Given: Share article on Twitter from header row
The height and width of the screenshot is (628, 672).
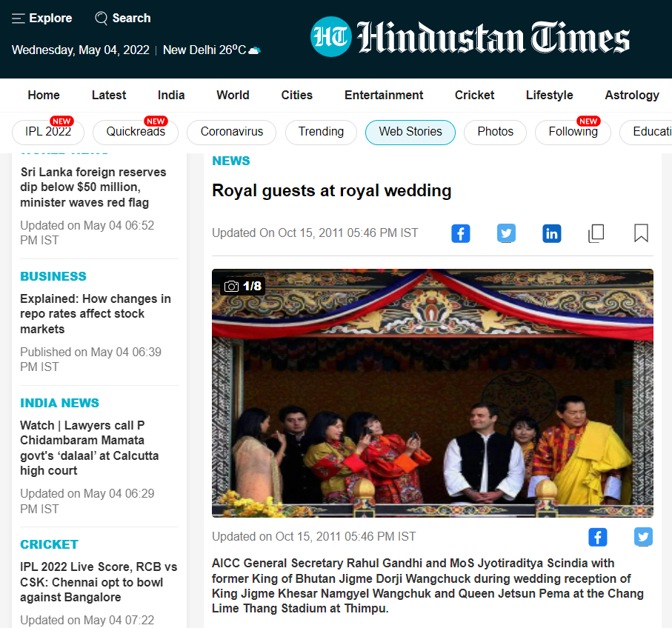Looking at the screenshot, I should click(x=506, y=233).
